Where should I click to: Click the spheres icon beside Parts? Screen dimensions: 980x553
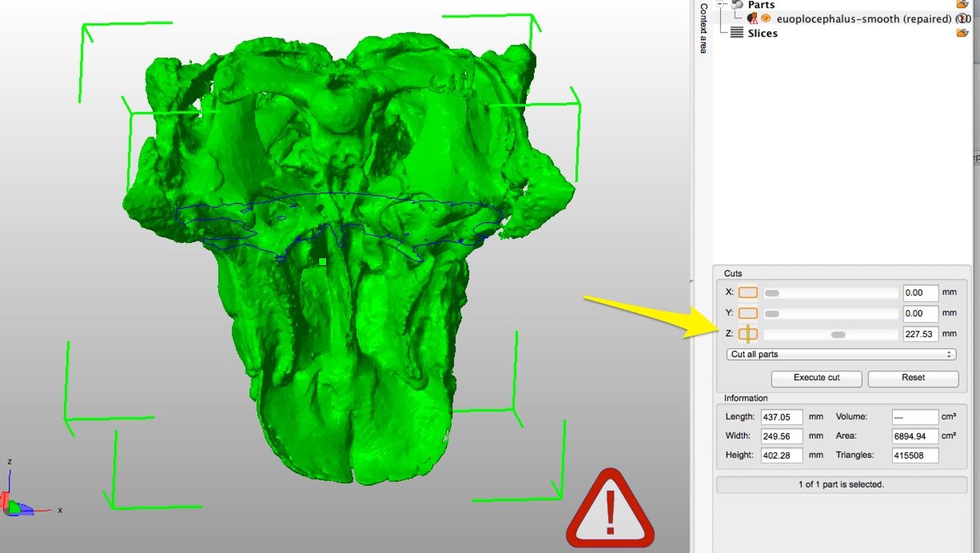[736, 5]
